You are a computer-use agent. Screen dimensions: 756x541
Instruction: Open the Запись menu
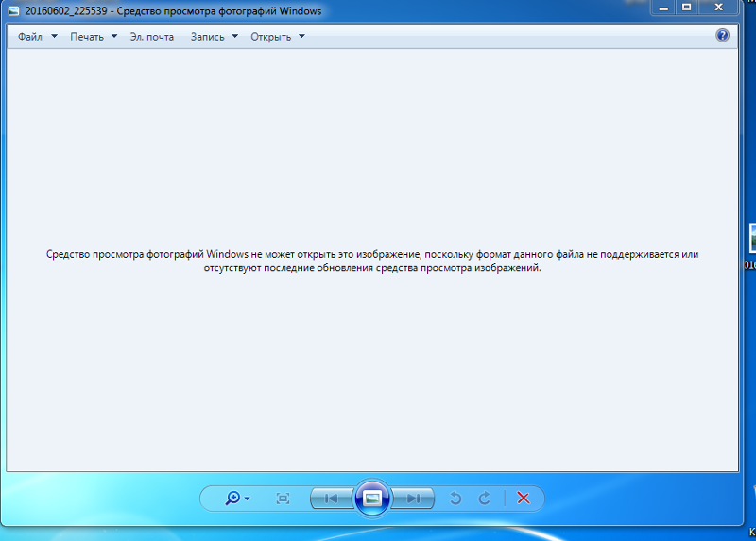pos(207,37)
